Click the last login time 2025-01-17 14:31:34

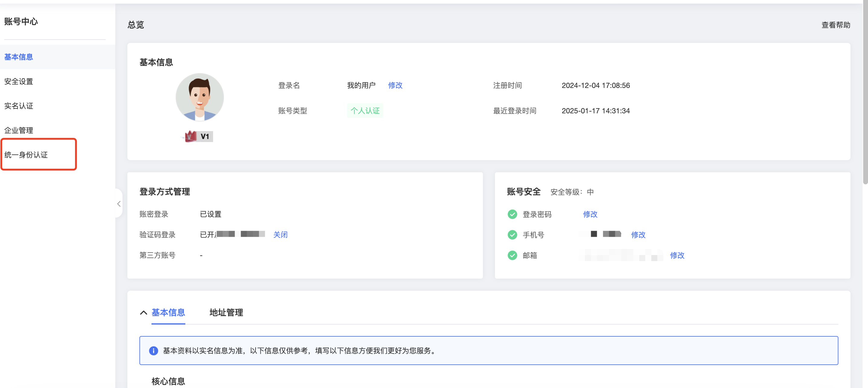tap(595, 111)
